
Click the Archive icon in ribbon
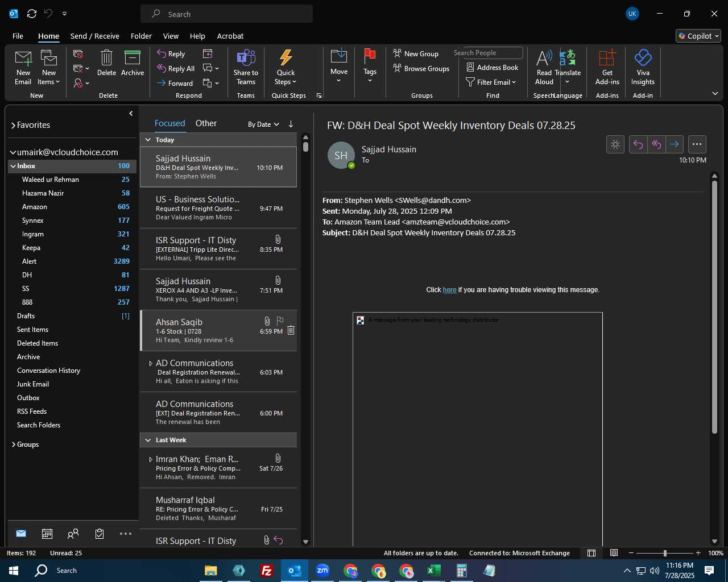(133, 58)
